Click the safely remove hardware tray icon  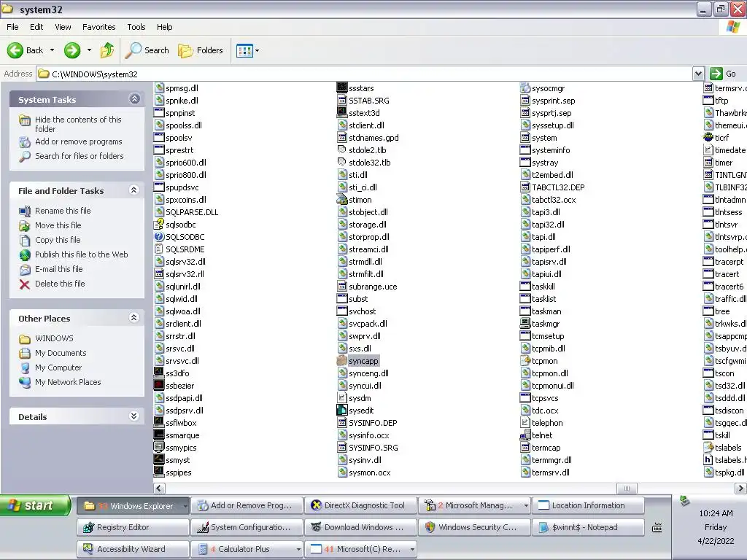click(684, 501)
